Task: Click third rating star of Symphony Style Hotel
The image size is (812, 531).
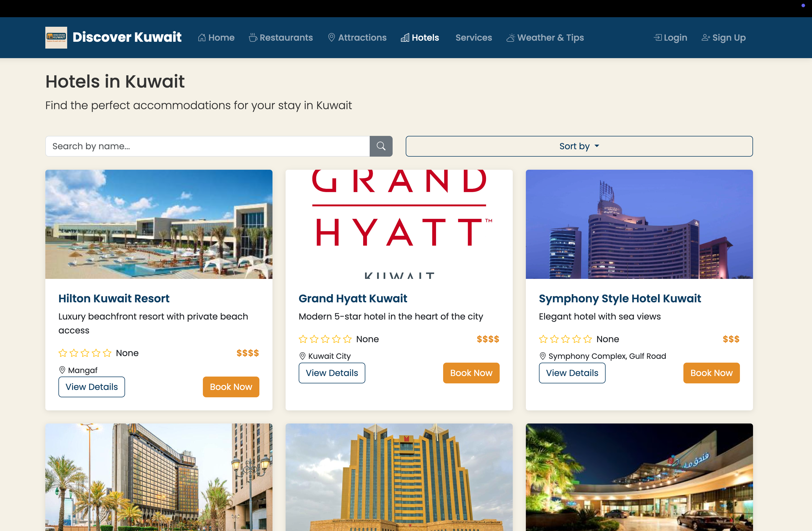Action: 565,339
